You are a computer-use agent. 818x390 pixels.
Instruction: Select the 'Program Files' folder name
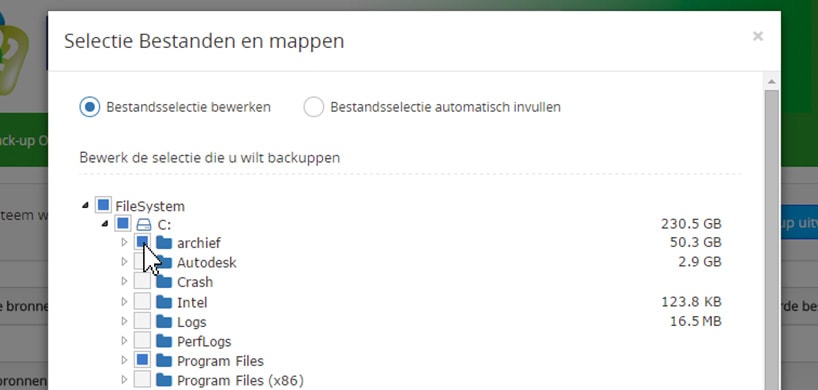point(220,361)
